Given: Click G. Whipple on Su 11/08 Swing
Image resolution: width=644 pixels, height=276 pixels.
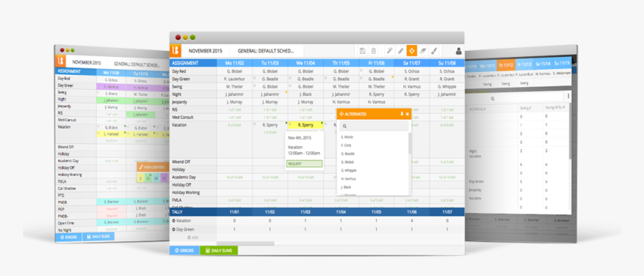Looking at the screenshot, I should click(447, 86).
